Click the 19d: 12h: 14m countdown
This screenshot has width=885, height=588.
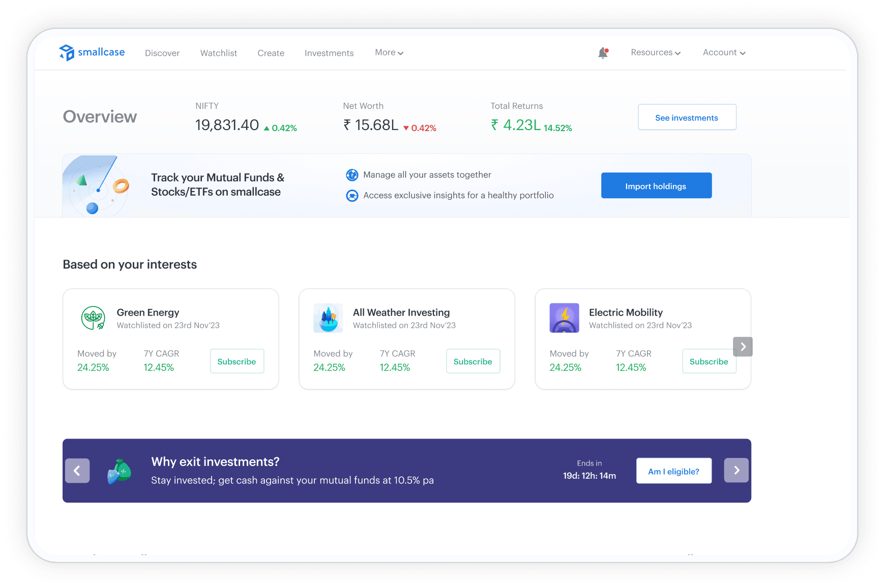pyautogui.click(x=589, y=476)
